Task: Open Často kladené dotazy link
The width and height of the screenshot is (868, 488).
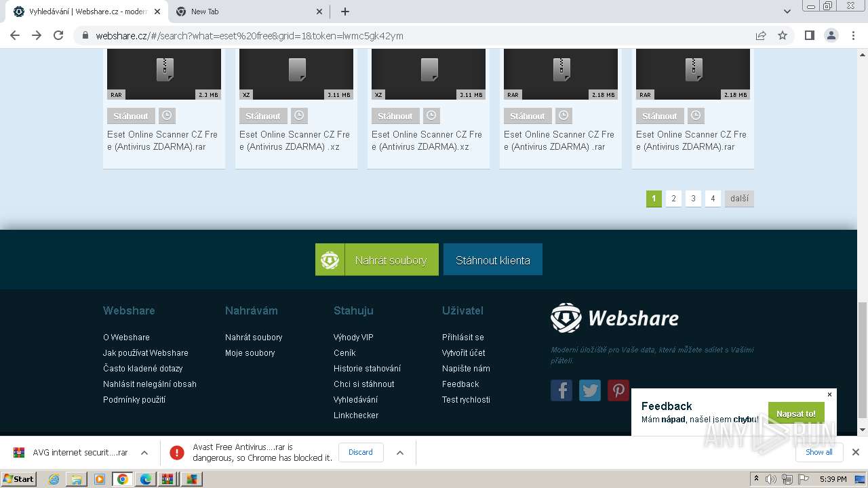Action: point(143,368)
